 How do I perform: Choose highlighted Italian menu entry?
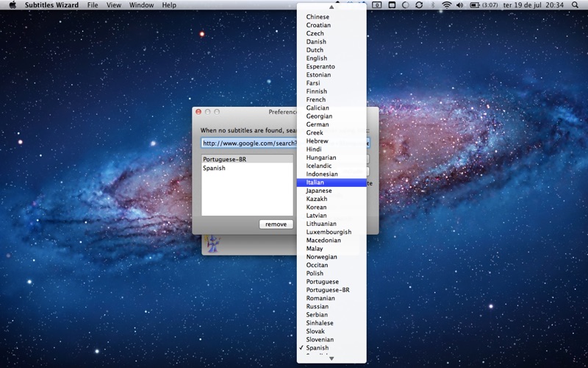click(331, 183)
